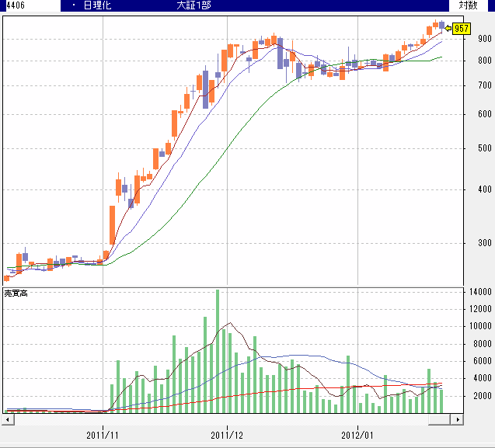Click the horizontal scrollbar thumb under the chart
This screenshot has width=495, height=448.
439,419
